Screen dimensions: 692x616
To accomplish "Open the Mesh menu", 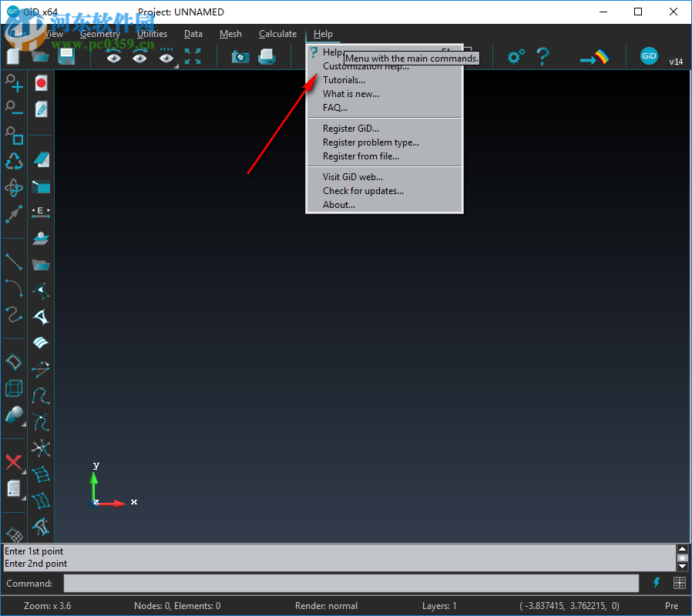I will tap(230, 34).
